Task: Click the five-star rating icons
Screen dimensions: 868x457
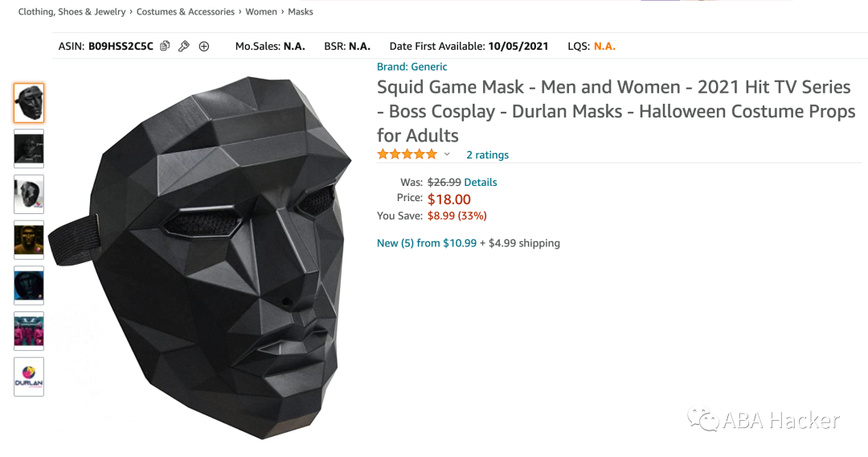Action: pos(407,154)
